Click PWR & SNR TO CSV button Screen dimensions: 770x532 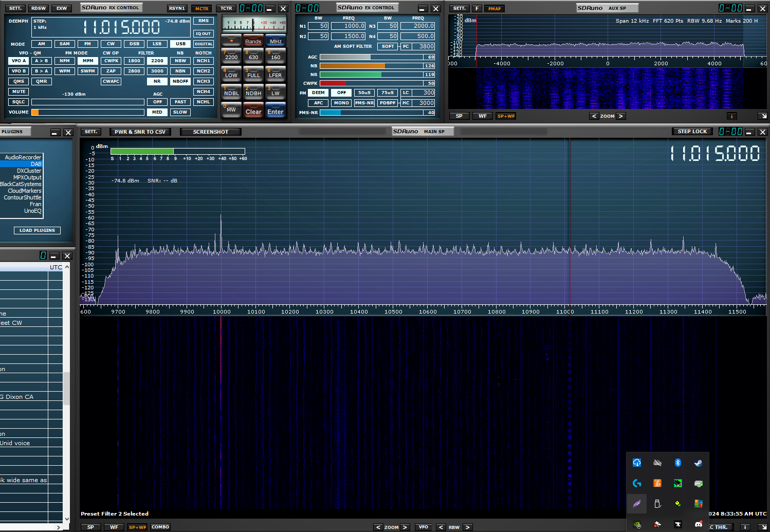140,132
